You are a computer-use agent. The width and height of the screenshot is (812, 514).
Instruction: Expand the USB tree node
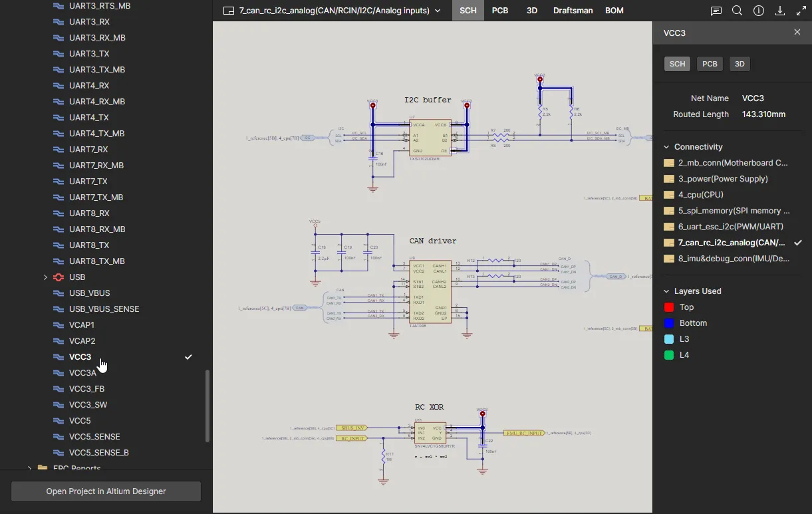pos(45,277)
